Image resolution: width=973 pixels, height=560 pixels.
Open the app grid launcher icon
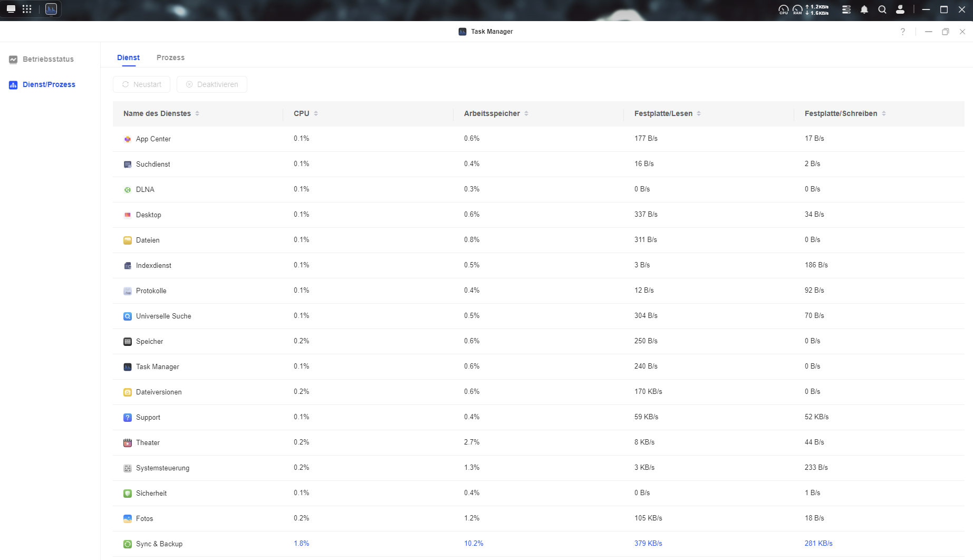coord(27,9)
